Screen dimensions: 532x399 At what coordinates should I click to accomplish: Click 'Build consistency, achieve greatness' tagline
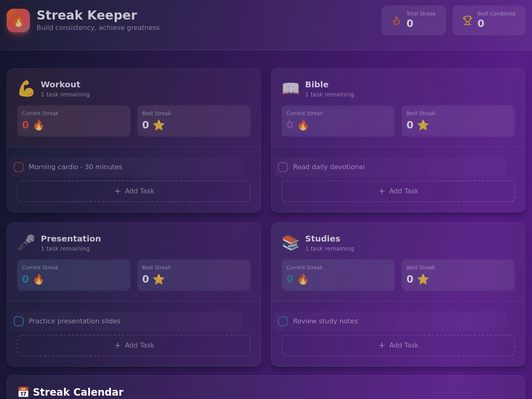click(98, 28)
